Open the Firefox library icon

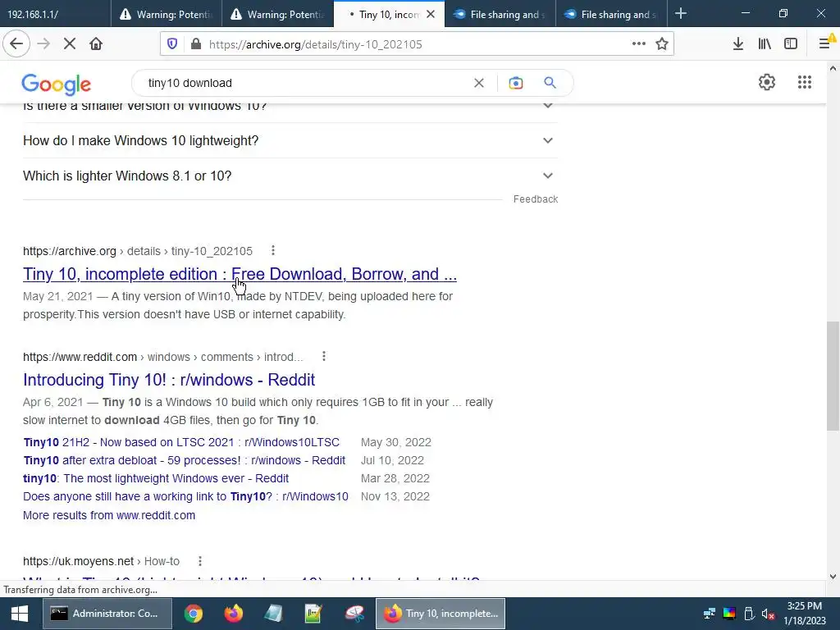[765, 44]
